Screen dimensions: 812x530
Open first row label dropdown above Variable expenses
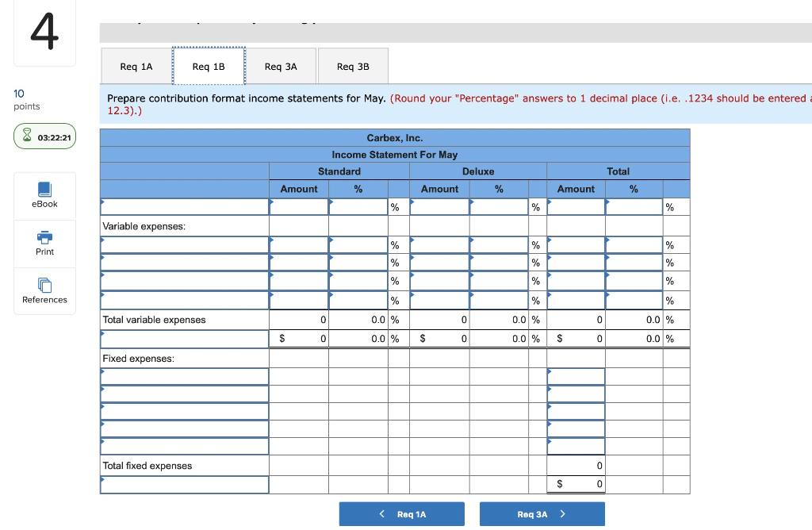(184, 207)
